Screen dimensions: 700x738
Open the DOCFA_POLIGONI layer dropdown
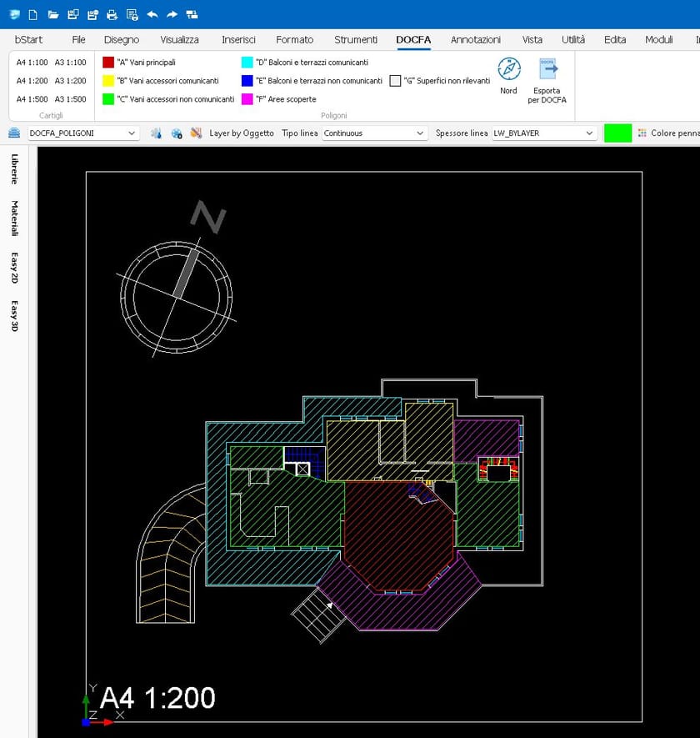[131, 133]
